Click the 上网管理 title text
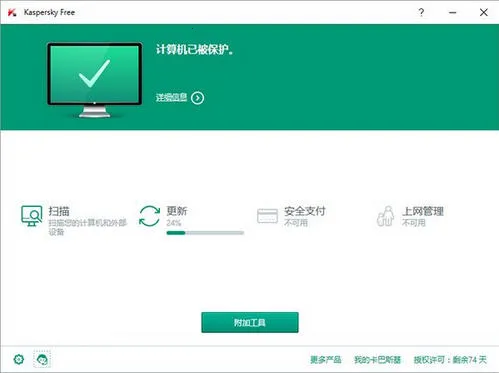 point(423,211)
